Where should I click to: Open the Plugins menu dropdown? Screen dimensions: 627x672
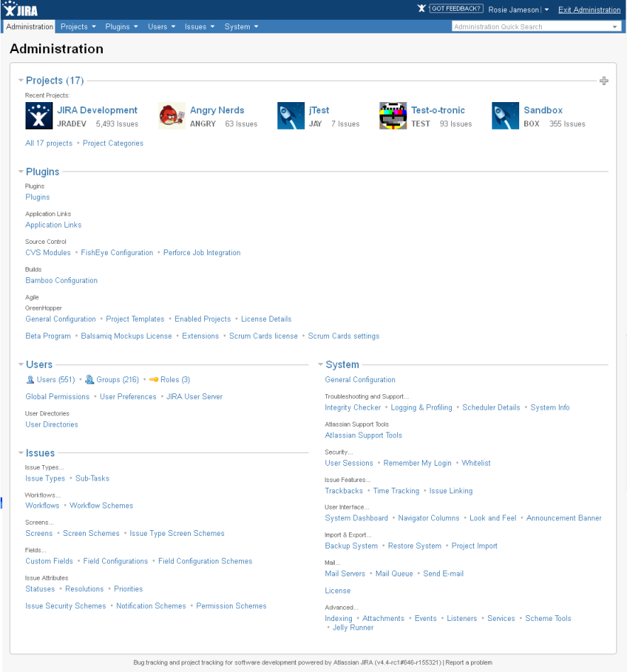(x=122, y=26)
